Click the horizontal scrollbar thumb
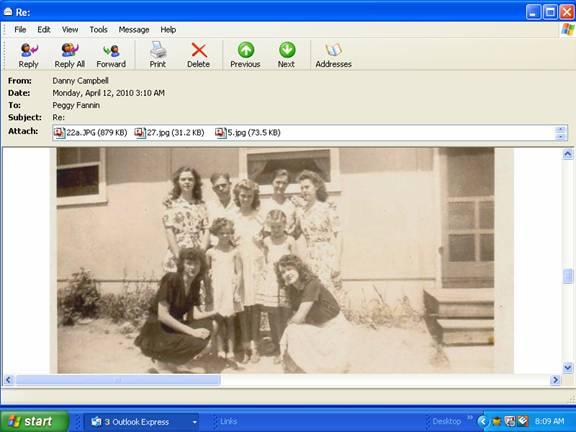Image resolution: width=576 pixels, height=432 pixels. point(118,380)
